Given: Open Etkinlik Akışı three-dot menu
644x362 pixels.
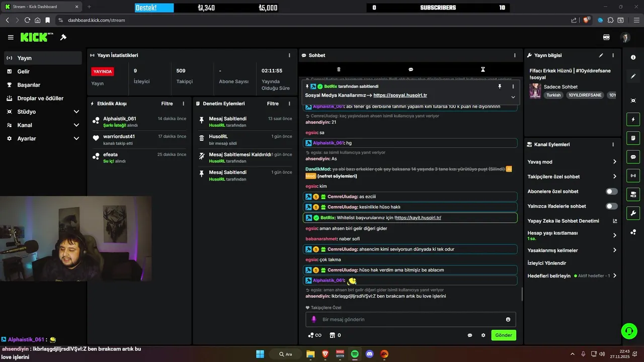Looking at the screenshot, I should (x=183, y=104).
